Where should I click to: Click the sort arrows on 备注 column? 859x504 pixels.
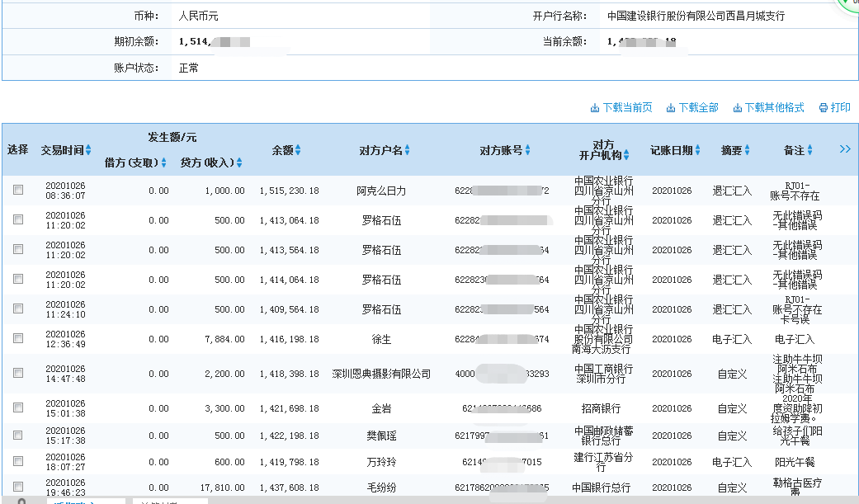pos(809,151)
